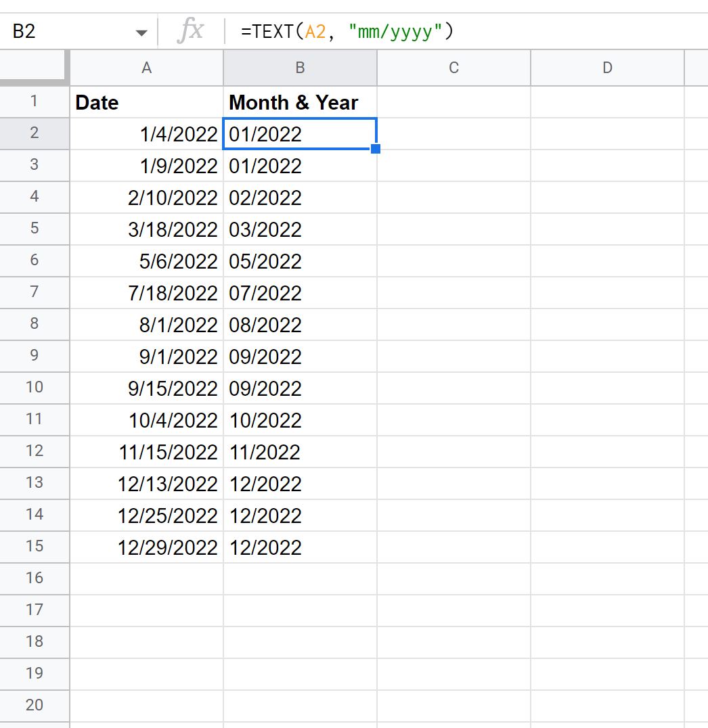This screenshot has width=708, height=728.
Task: Select cell B5 showing 03/2022
Action: click(x=300, y=229)
